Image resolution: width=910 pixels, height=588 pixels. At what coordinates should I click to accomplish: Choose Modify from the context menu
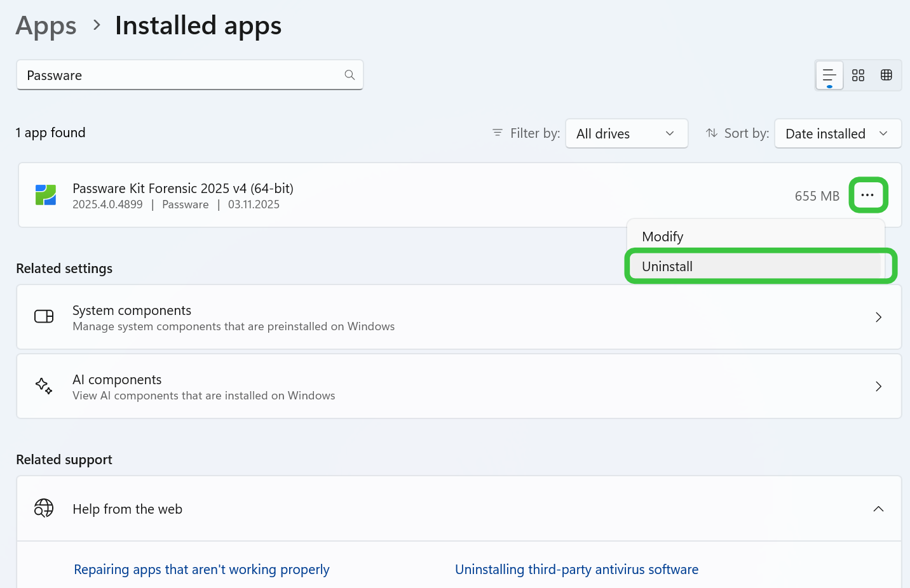(x=755, y=236)
